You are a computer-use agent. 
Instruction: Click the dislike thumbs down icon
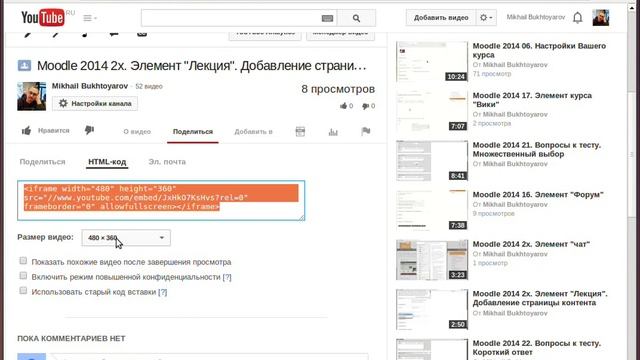pos(89,130)
